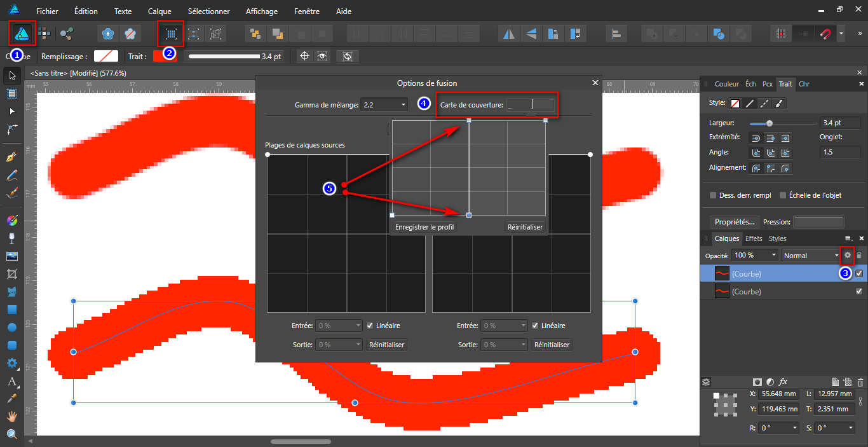Select the Vector Brush tool

(11, 192)
